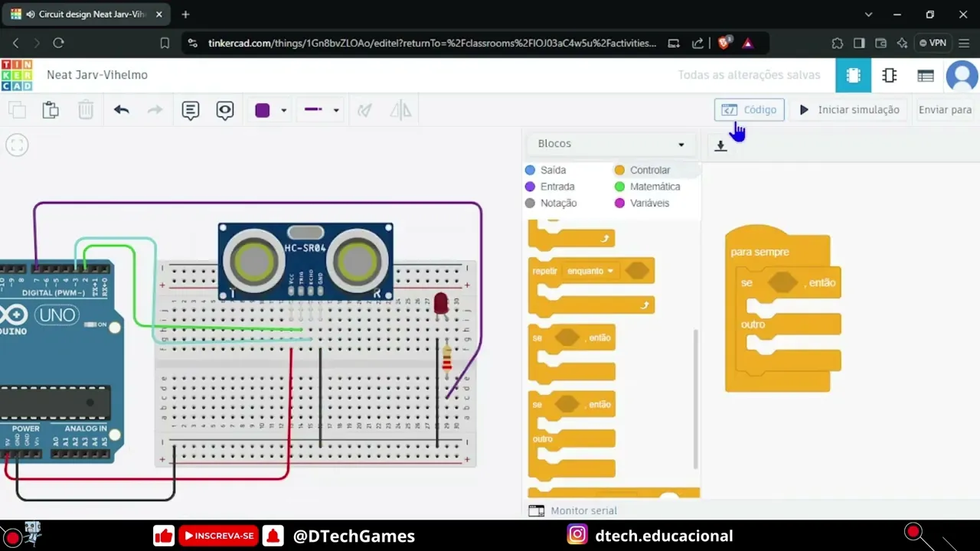Screen dimensions: 980x551
Task: Open a new browser tab
Action: pos(185,15)
